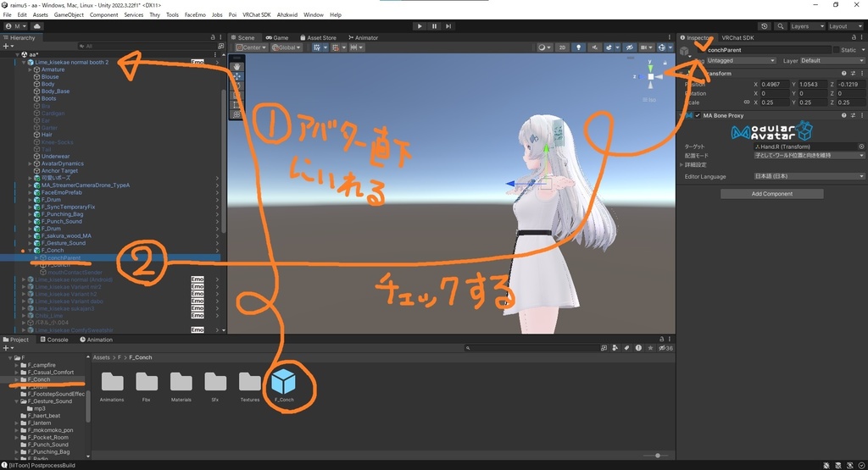Screen dimensions: 868x470
Task: Select the Hand view tool in Scene
Action: (x=237, y=66)
